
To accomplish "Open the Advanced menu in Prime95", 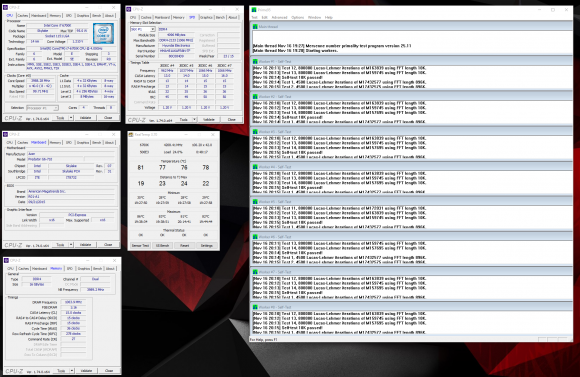I will 279,17.
